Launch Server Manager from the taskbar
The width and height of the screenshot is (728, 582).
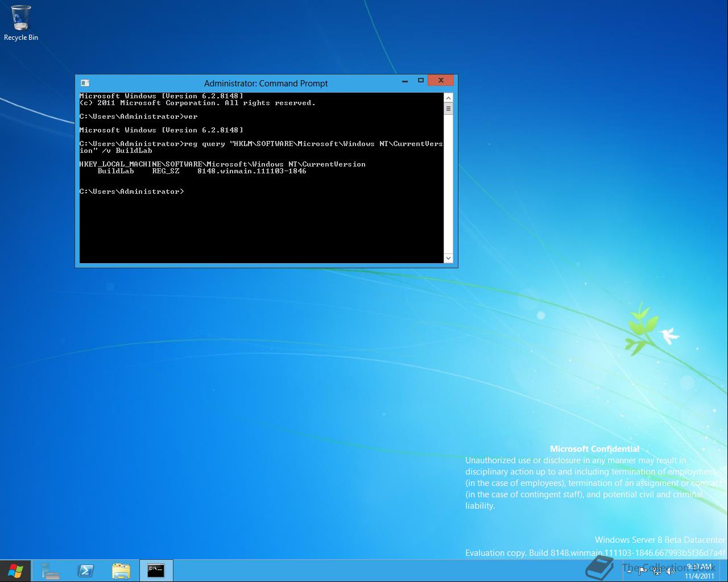point(51,571)
